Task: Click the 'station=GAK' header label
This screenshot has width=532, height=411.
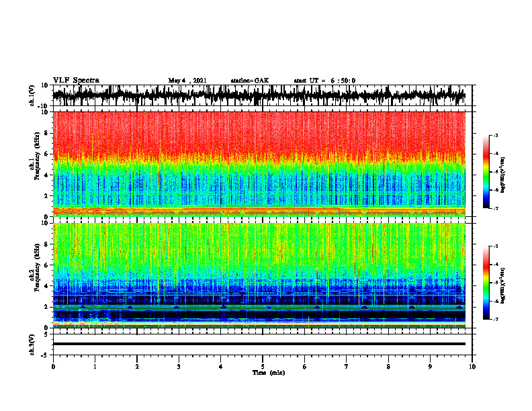Action: pyautogui.click(x=250, y=81)
